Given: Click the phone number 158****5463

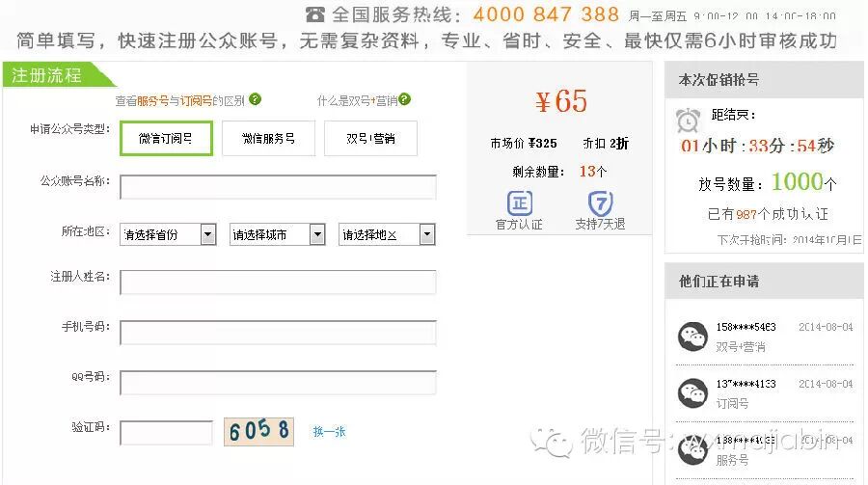Looking at the screenshot, I should coord(746,327).
